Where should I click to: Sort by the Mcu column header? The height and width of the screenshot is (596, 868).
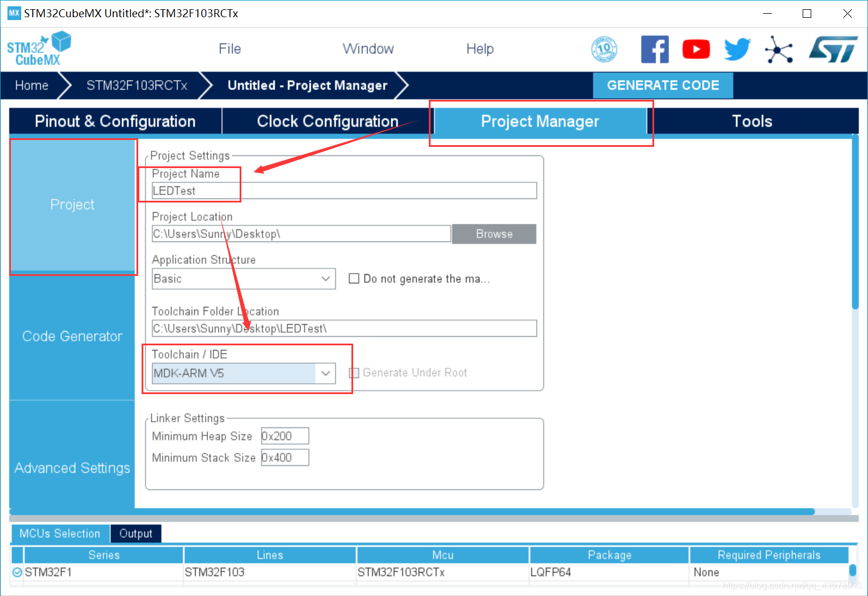[x=443, y=555]
